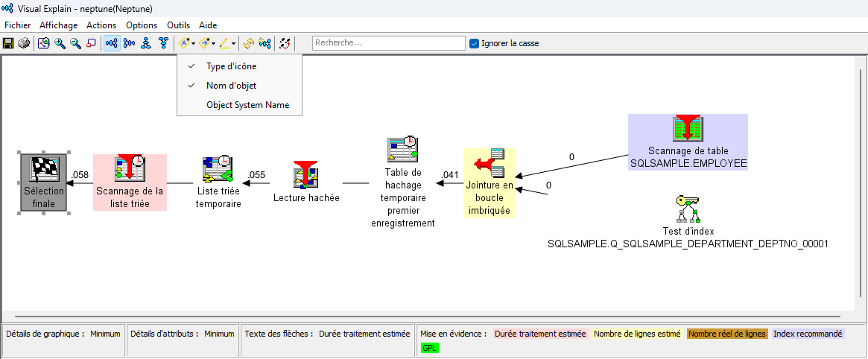Click the graph icon with a sparkle
868x359 pixels.
click(x=265, y=43)
